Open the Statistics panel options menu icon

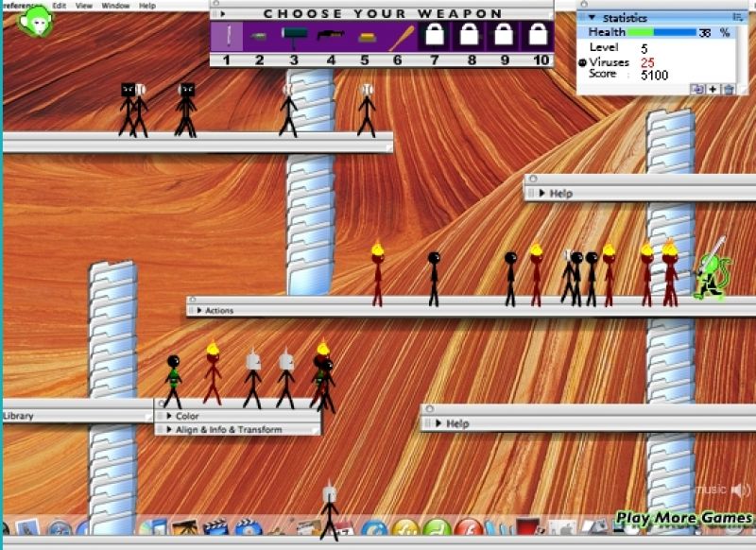(x=737, y=17)
